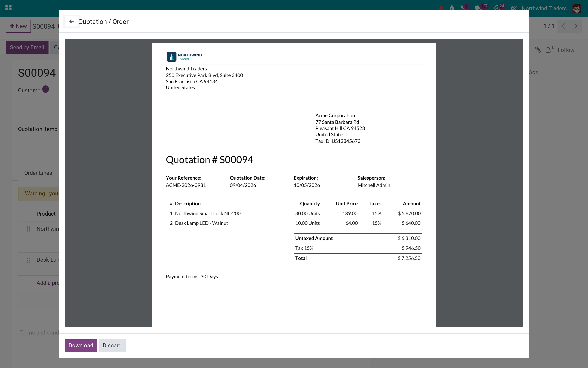Open the gears debug tools icon
Screen dimensions: 588x368
point(513,8)
